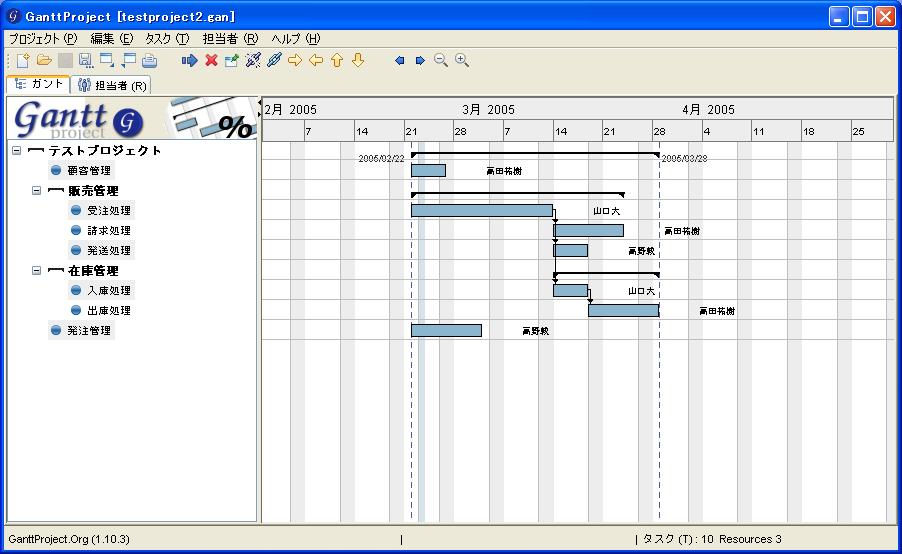
Task: Select the 受注処理 task in tree
Action: pos(108,211)
